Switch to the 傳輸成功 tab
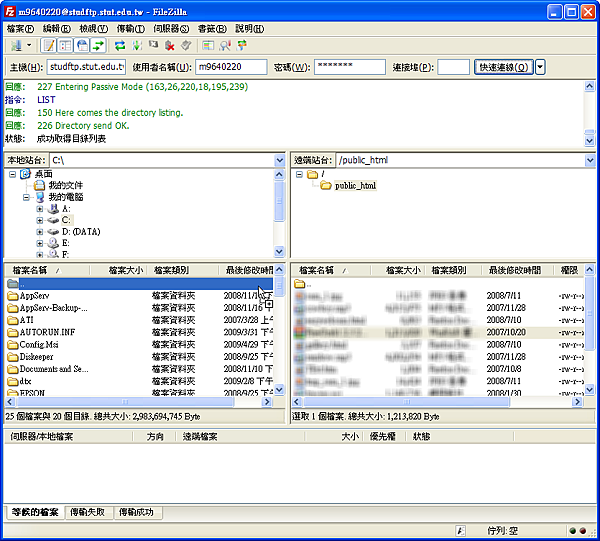600x541 pixels. click(x=137, y=512)
